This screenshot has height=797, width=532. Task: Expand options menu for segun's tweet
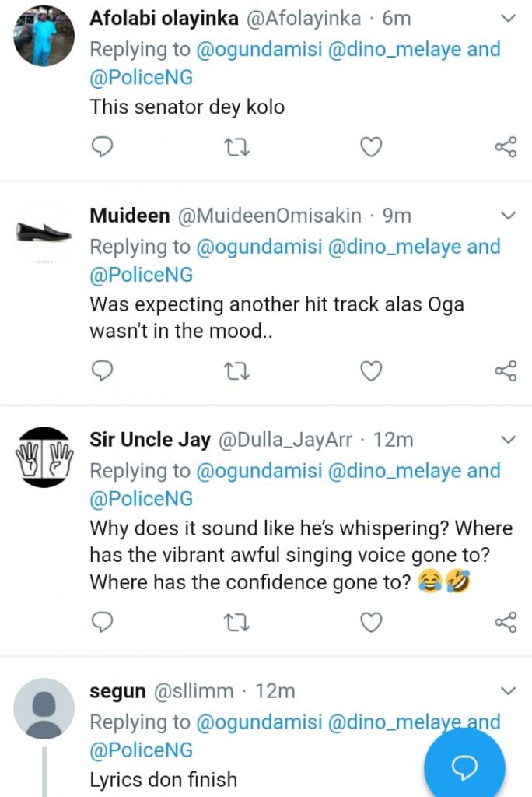pos(507,690)
